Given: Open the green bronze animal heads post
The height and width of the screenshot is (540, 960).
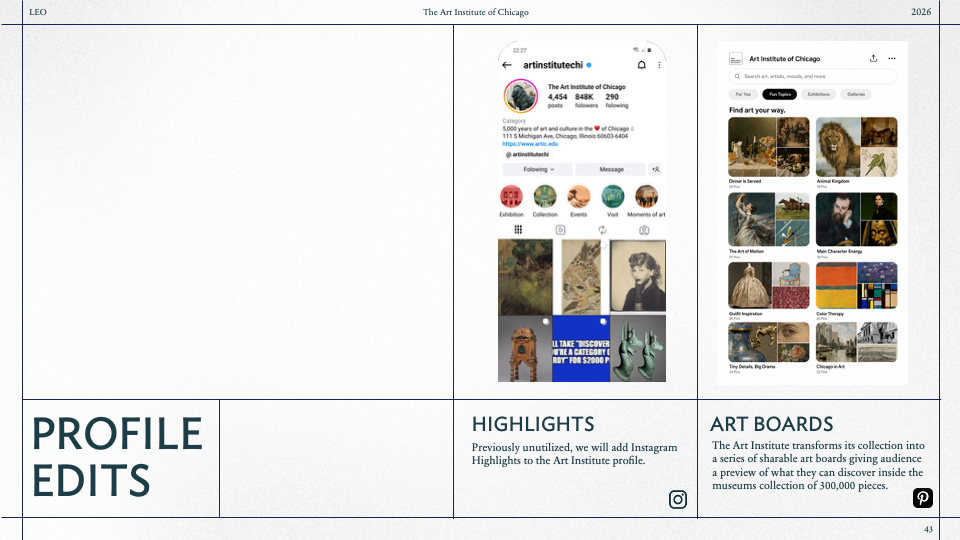Looking at the screenshot, I should click(637, 349).
